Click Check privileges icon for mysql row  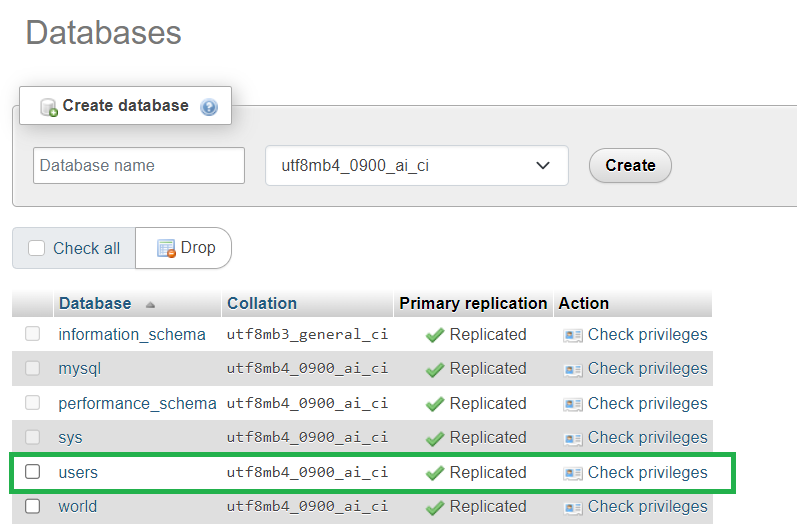click(573, 369)
